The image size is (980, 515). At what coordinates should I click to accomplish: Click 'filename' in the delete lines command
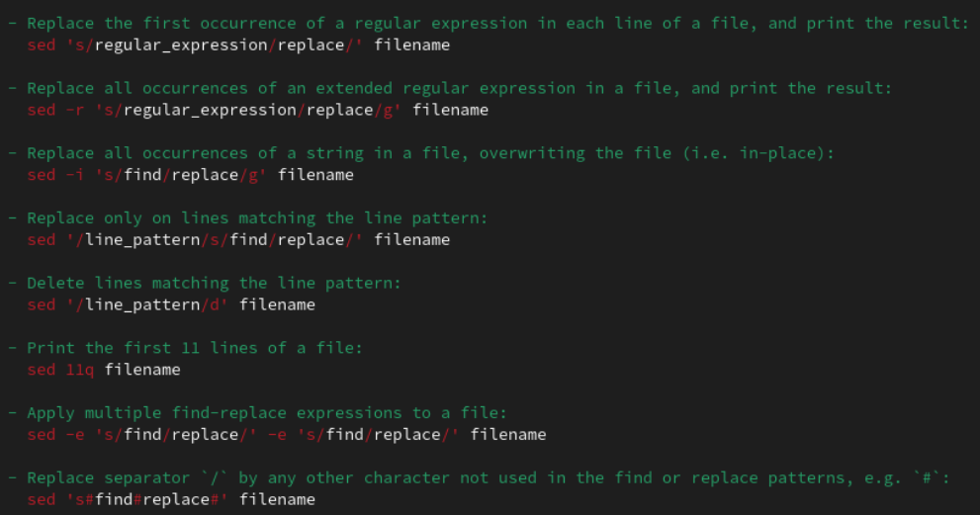tap(277, 304)
